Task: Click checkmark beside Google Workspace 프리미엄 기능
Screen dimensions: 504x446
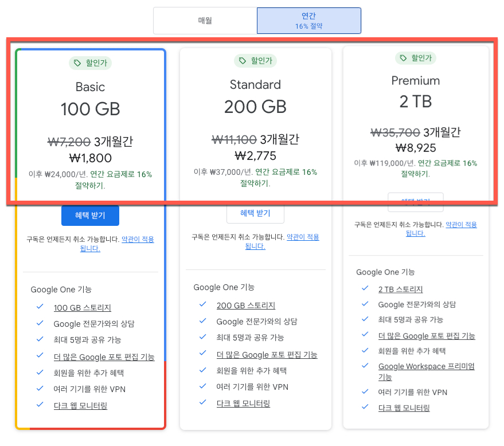Action: [x=365, y=365]
